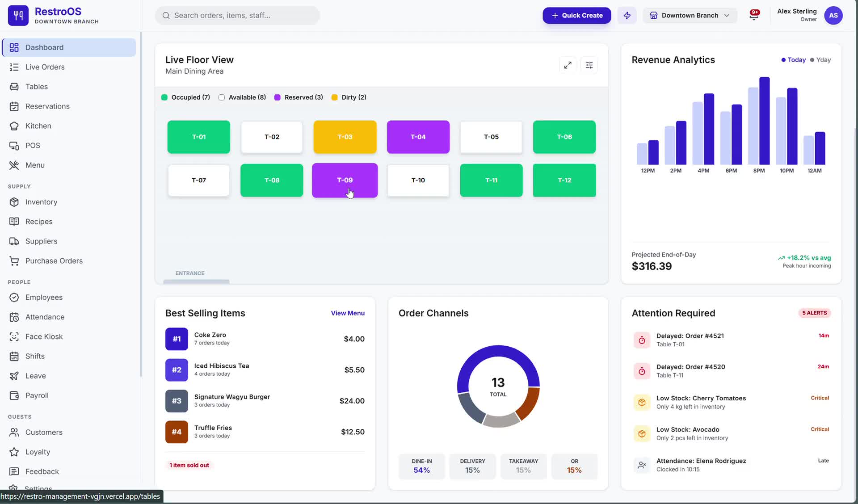Select reserved table T-09

[345, 180]
